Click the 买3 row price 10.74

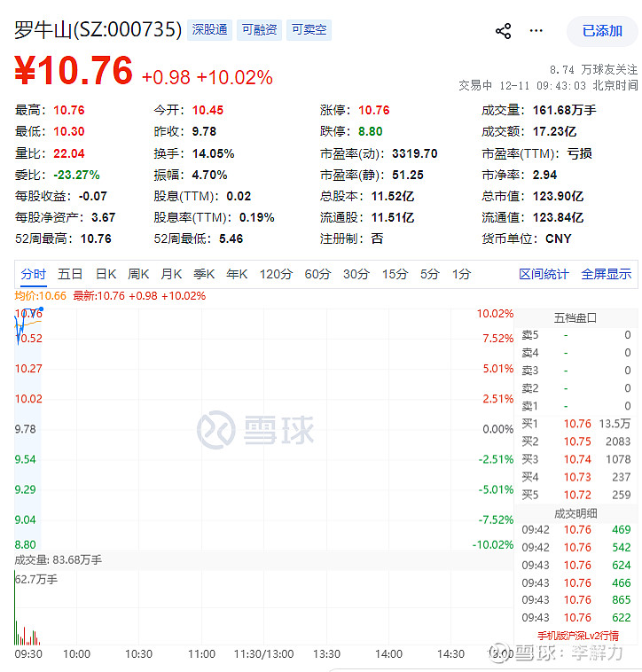tap(577, 459)
